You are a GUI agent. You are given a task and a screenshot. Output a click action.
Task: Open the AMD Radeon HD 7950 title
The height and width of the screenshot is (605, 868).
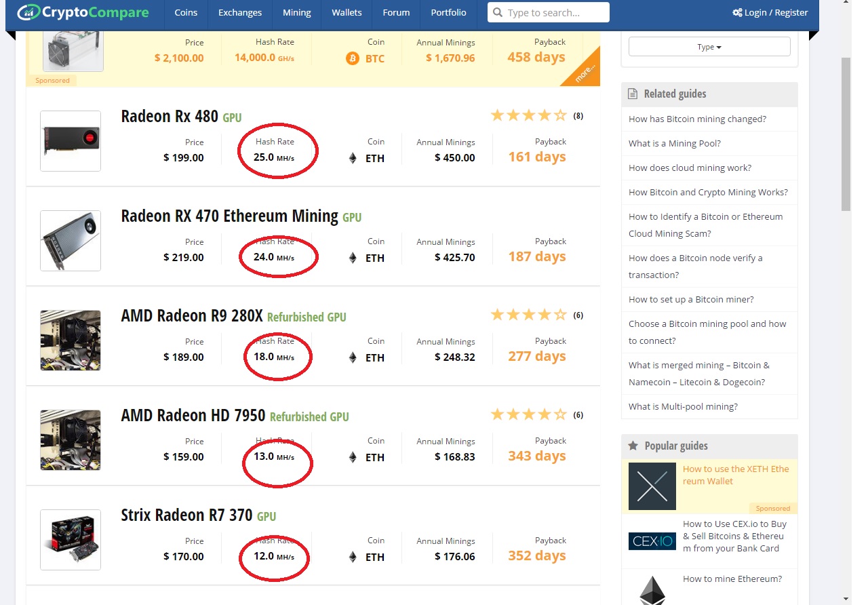[x=193, y=415]
